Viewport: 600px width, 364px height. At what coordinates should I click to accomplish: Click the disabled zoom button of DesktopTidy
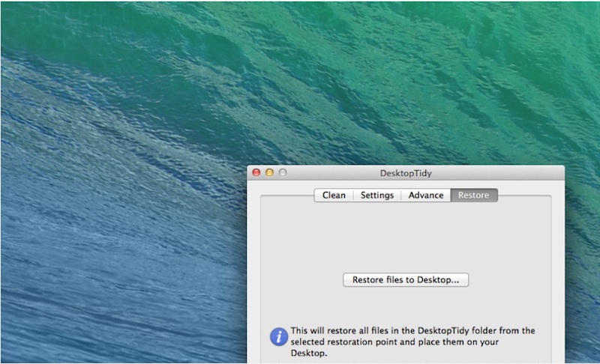pos(283,173)
